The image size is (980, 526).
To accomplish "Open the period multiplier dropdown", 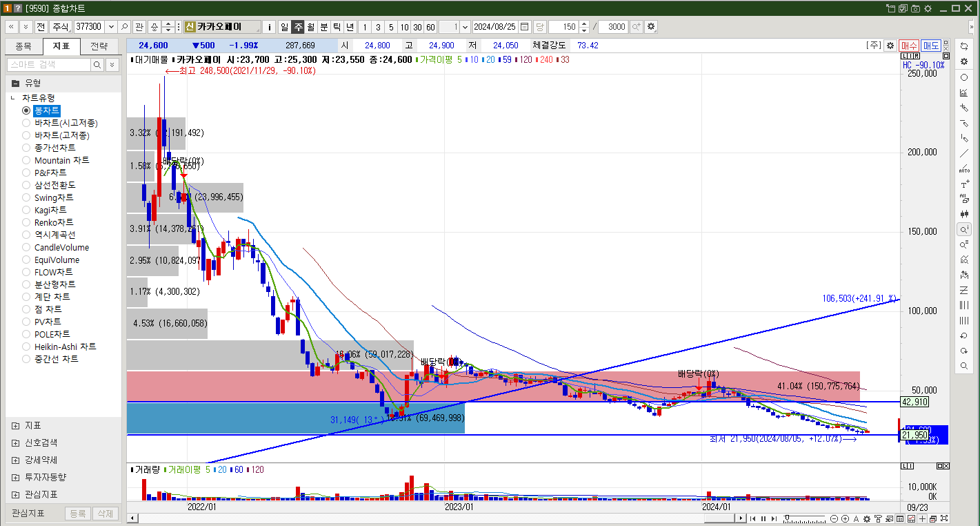I will (x=464, y=27).
